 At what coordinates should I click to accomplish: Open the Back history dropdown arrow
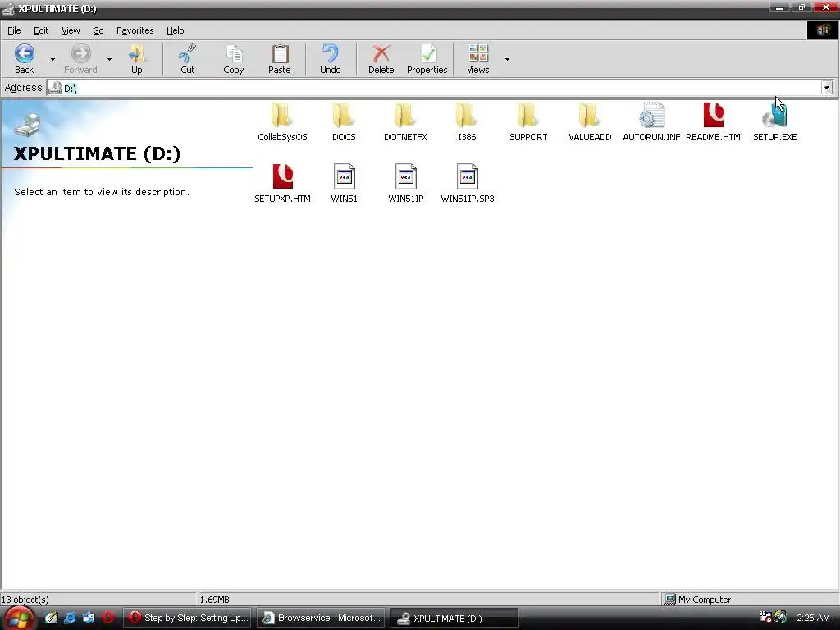click(52, 59)
